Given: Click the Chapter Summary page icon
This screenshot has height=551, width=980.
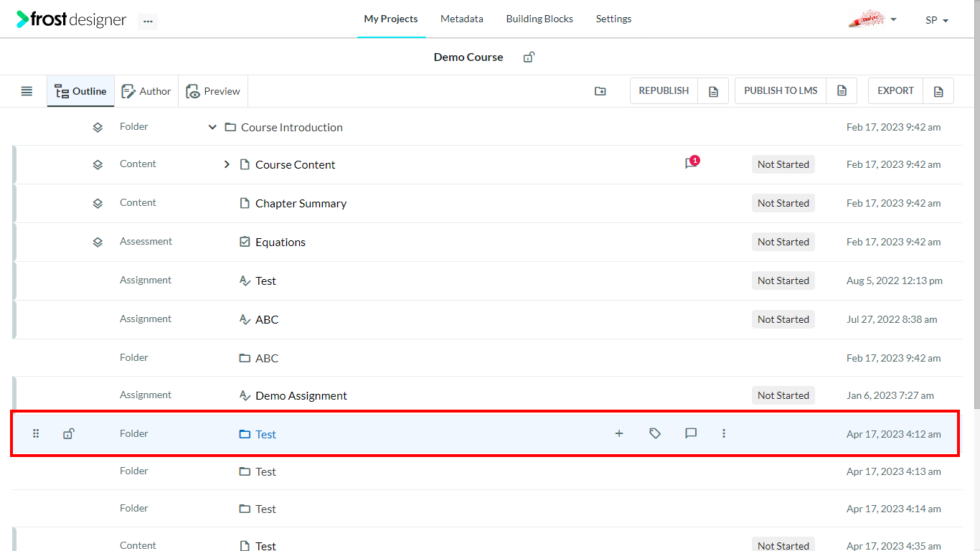Looking at the screenshot, I should pyautogui.click(x=245, y=203).
